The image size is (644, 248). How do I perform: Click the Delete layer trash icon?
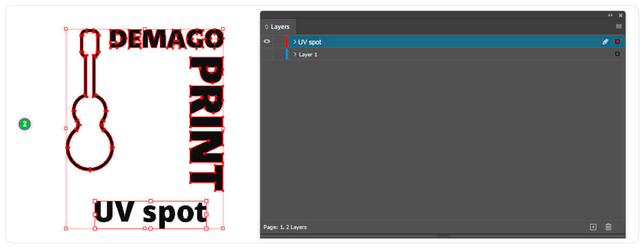click(608, 227)
